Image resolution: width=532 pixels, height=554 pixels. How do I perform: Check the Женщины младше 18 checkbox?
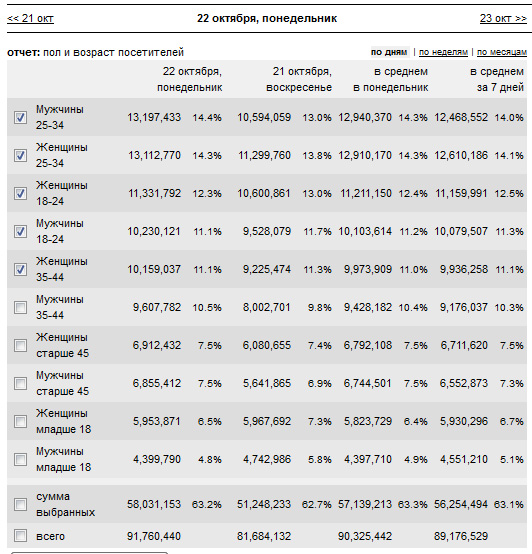click(x=20, y=421)
